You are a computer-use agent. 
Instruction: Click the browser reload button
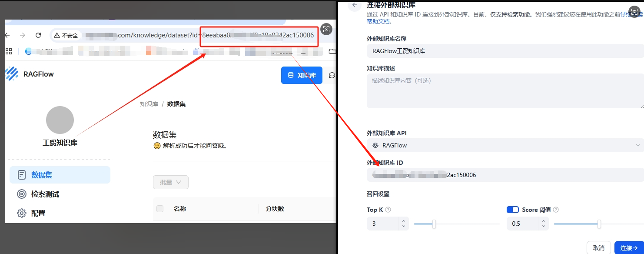click(38, 35)
